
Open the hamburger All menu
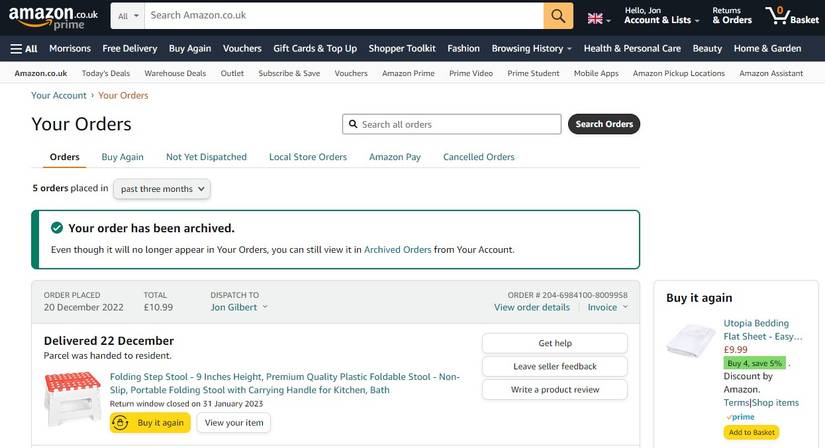coord(24,48)
